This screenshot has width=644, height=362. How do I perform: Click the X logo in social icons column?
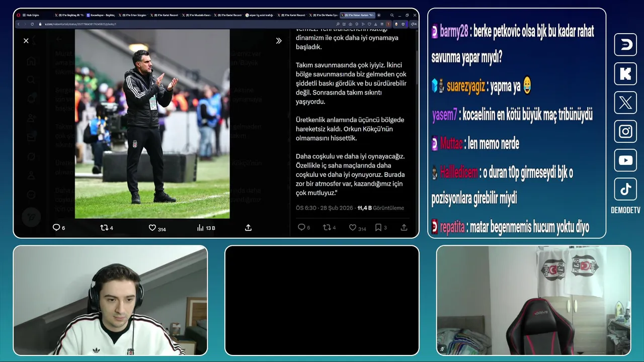[x=625, y=103]
